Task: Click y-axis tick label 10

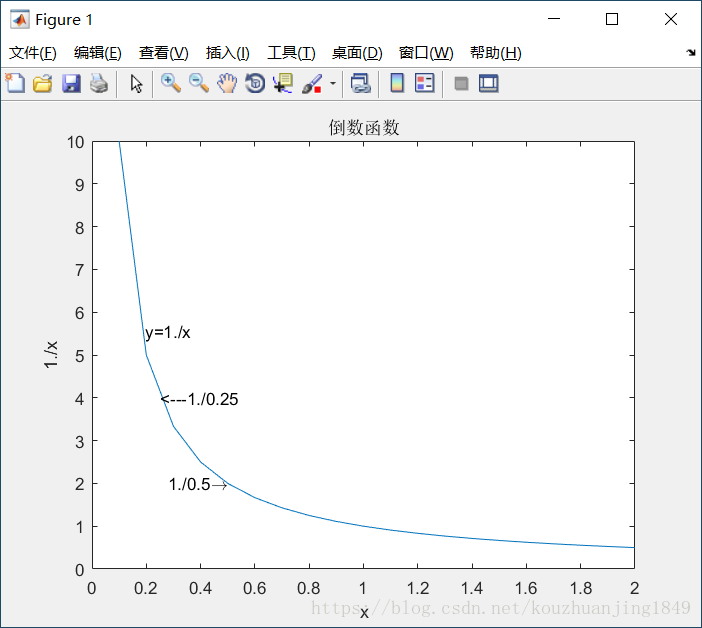Action: click(x=76, y=142)
